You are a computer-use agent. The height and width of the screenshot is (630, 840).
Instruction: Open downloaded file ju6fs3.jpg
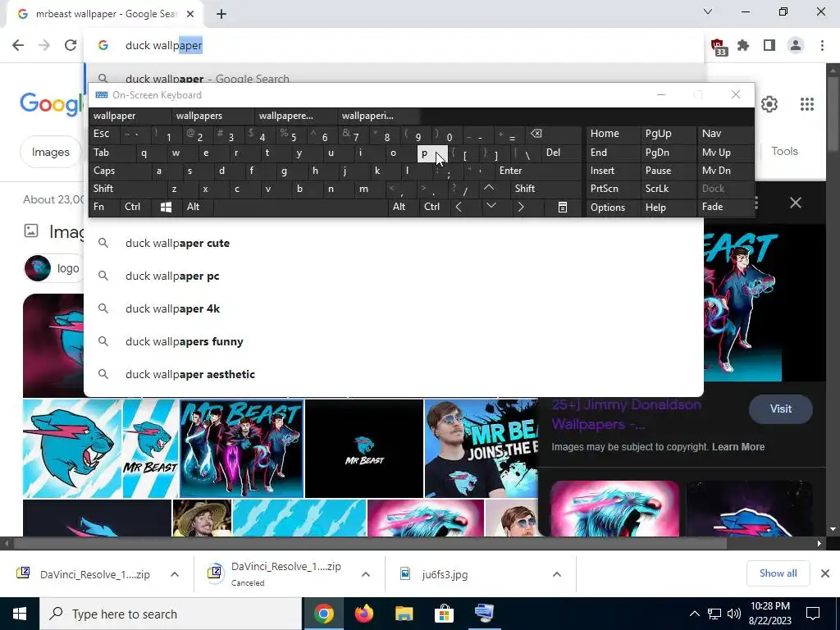coord(445,574)
